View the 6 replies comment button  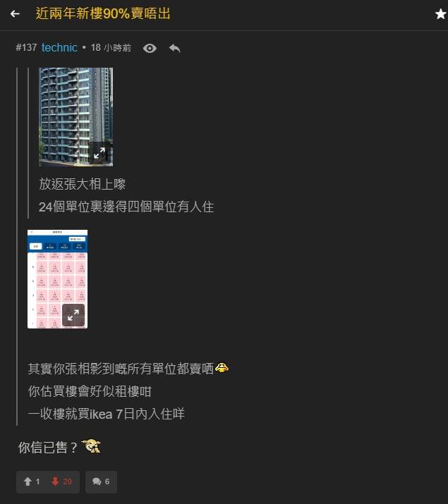101,481
